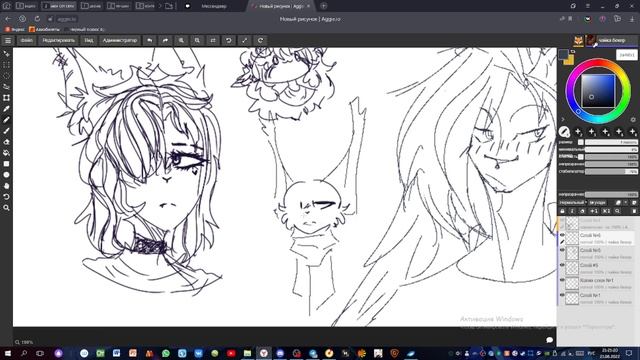Toggle visibility of the highlighted selected layer

click(562, 235)
